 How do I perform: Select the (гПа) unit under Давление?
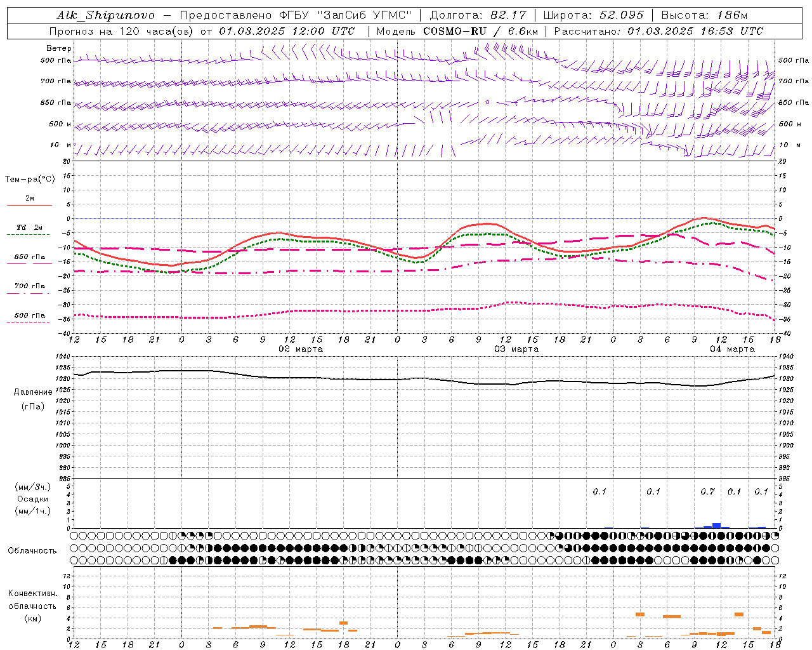pyautogui.click(x=33, y=406)
